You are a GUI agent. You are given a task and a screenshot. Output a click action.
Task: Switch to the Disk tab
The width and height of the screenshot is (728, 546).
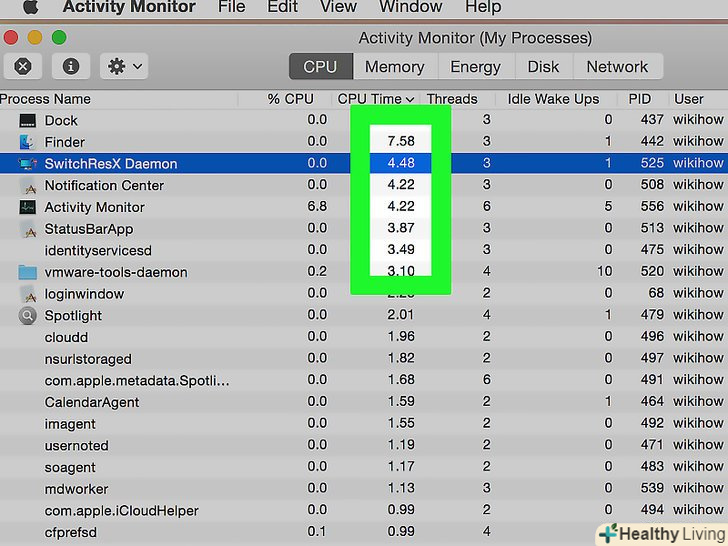[543, 66]
